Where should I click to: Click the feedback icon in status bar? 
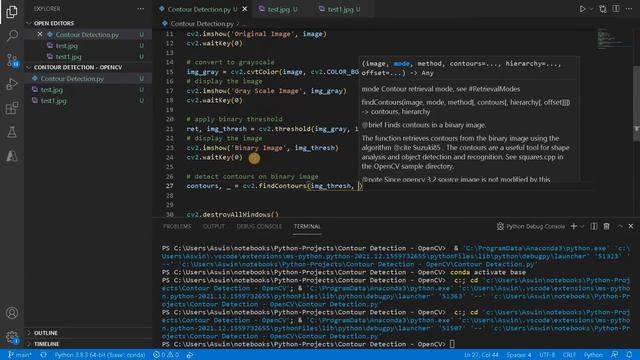pyautogui.click(x=614, y=355)
